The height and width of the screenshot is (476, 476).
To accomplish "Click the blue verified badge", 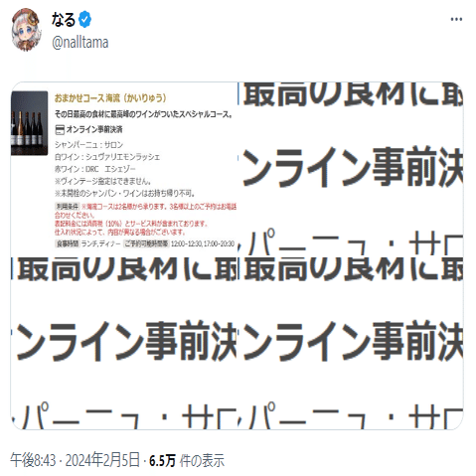I will (84, 19).
